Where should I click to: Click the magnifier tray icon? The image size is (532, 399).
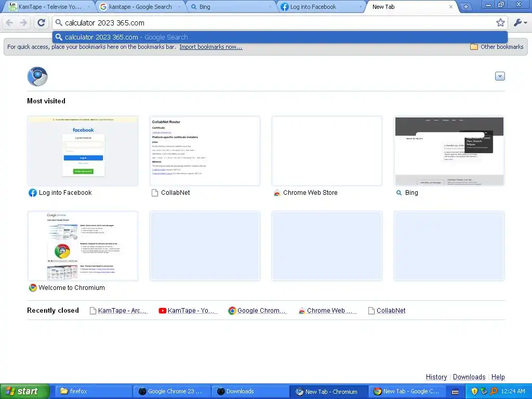tap(494, 392)
